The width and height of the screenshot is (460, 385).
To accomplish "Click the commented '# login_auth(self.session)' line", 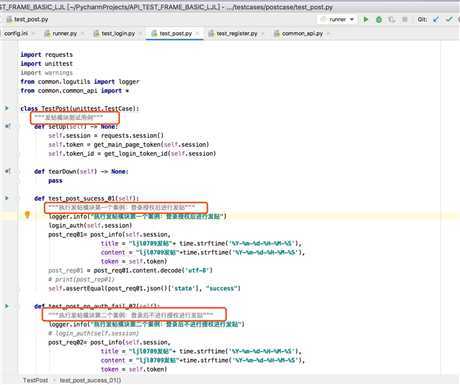I will click(93, 333).
